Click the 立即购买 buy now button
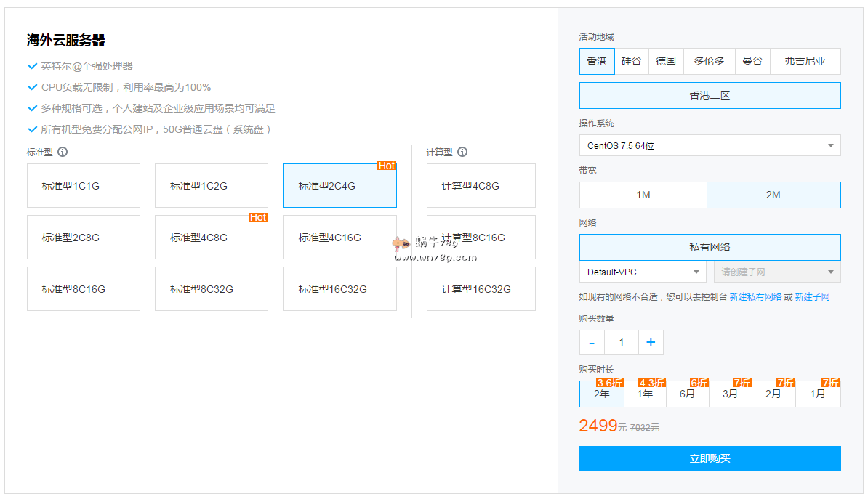 [x=710, y=459]
